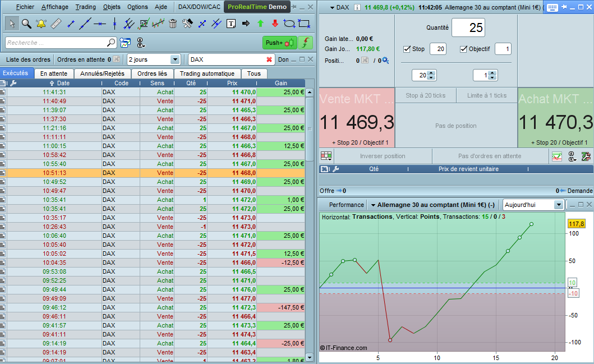Uncheck the Stop checkbox

(x=407, y=49)
